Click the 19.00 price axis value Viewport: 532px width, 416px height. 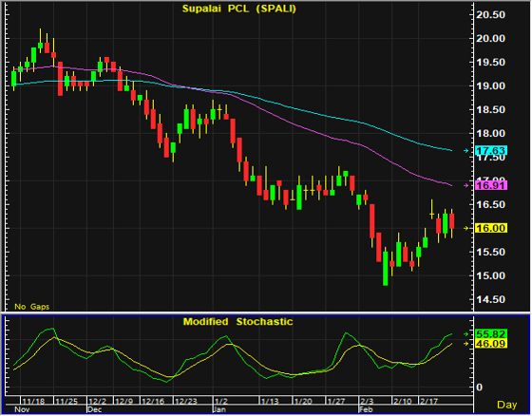click(490, 85)
